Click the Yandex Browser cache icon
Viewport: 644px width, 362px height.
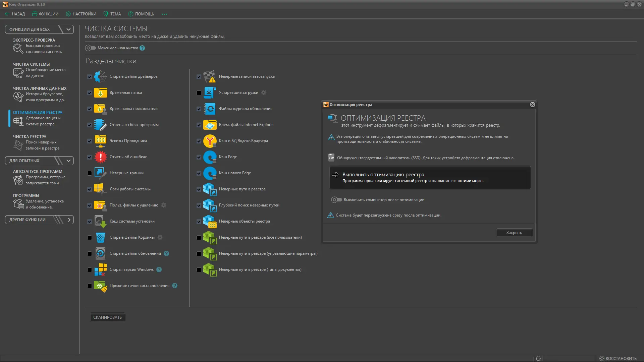pyautogui.click(x=210, y=141)
